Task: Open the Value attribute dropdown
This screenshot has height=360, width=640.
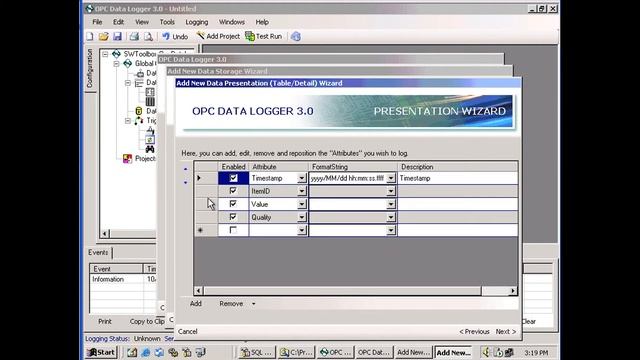Action: 302,204
